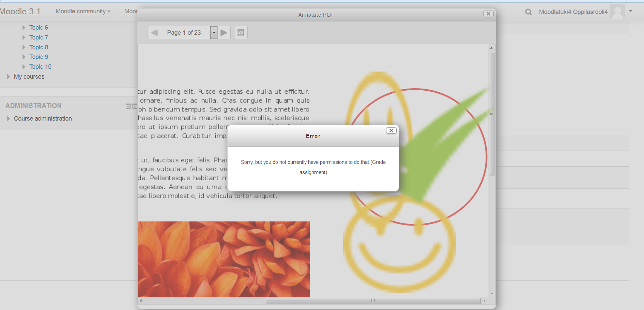Click the ADMINISTRATION block heading

pos(33,106)
